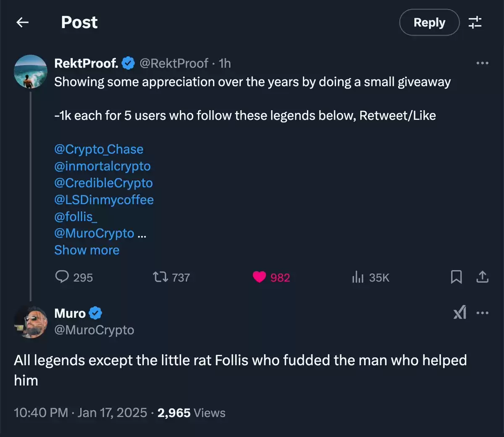
Task: Go back using the left arrow
Action: pyautogui.click(x=22, y=22)
